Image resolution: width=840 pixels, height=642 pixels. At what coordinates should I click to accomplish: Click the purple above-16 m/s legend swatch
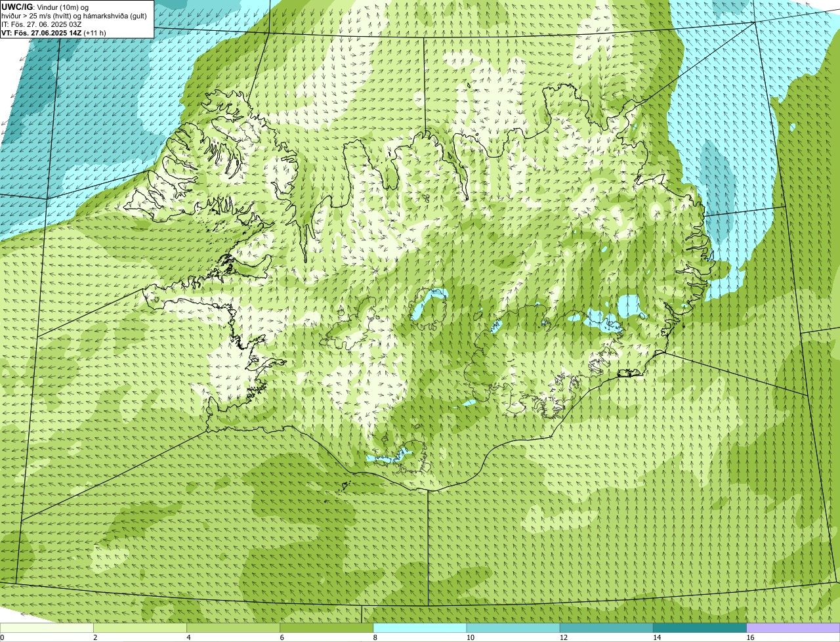(x=793, y=628)
